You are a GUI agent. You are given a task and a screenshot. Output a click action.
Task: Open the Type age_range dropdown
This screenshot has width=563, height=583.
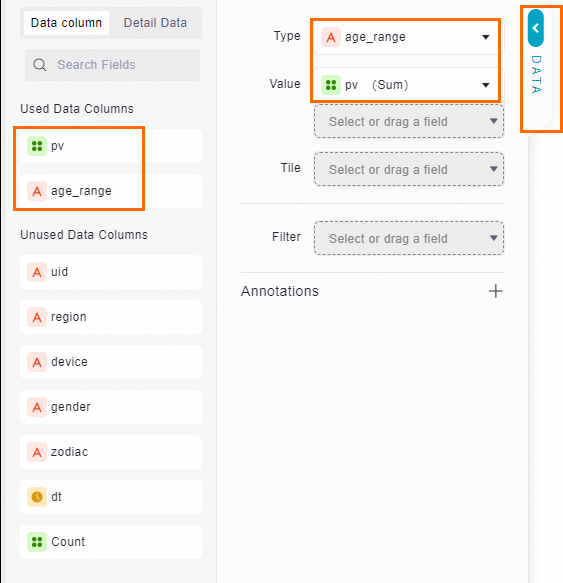coord(408,37)
